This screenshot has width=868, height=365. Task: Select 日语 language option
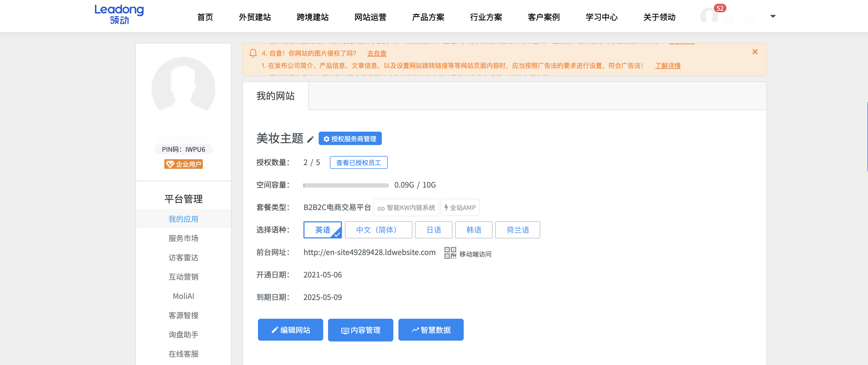click(x=434, y=230)
